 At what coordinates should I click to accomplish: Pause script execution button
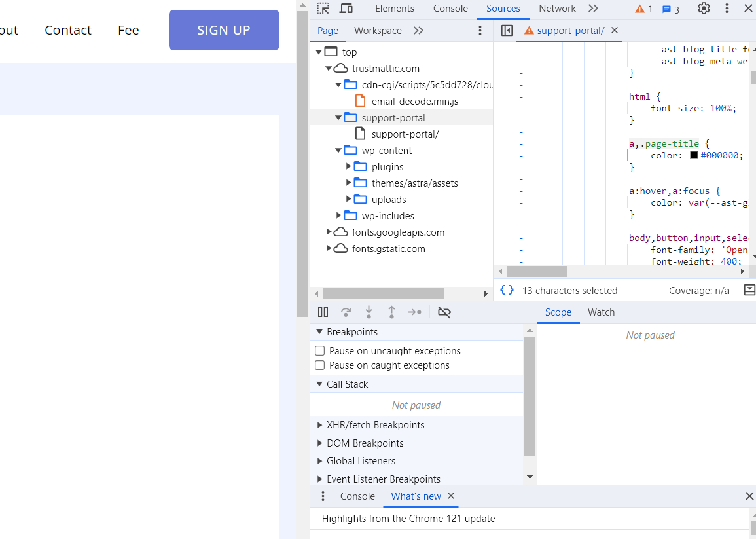click(323, 312)
